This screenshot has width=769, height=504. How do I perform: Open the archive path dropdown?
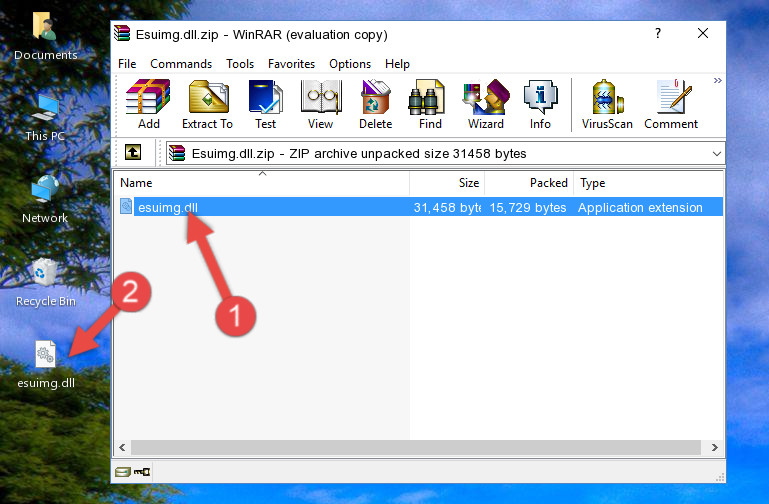pyautogui.click(x=717, y=153)
